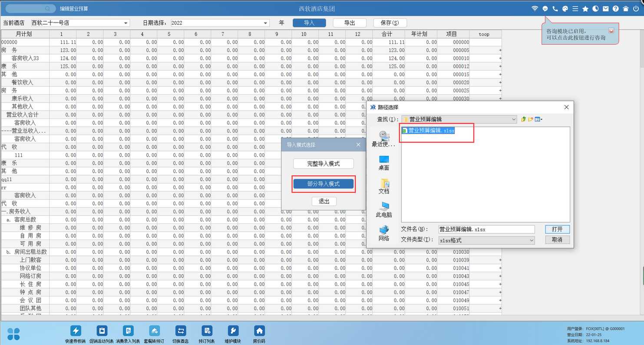Viewport: 644px width, 345px height.
Task: Open the help question mark icon
Action: 615,9
